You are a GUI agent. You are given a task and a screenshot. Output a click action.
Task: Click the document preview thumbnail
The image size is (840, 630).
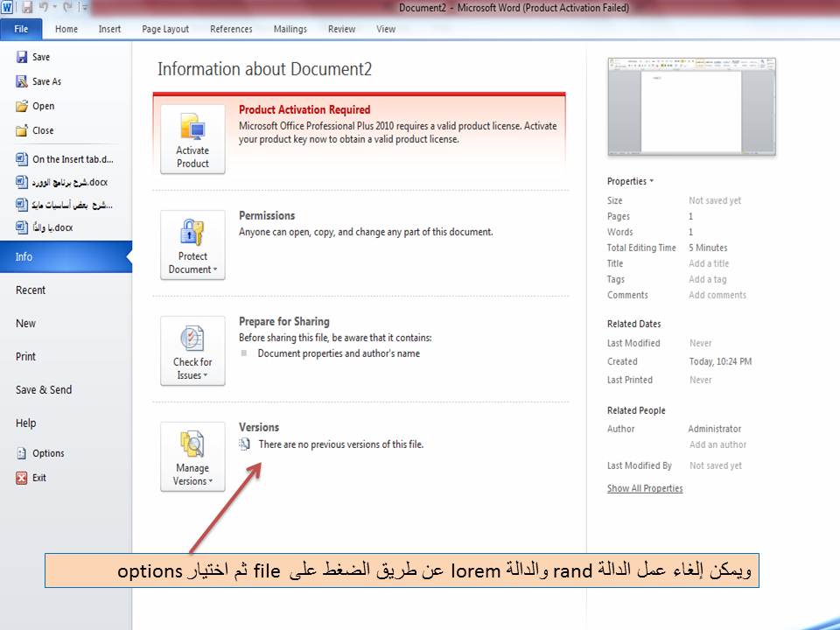click(x=691, y=107)
